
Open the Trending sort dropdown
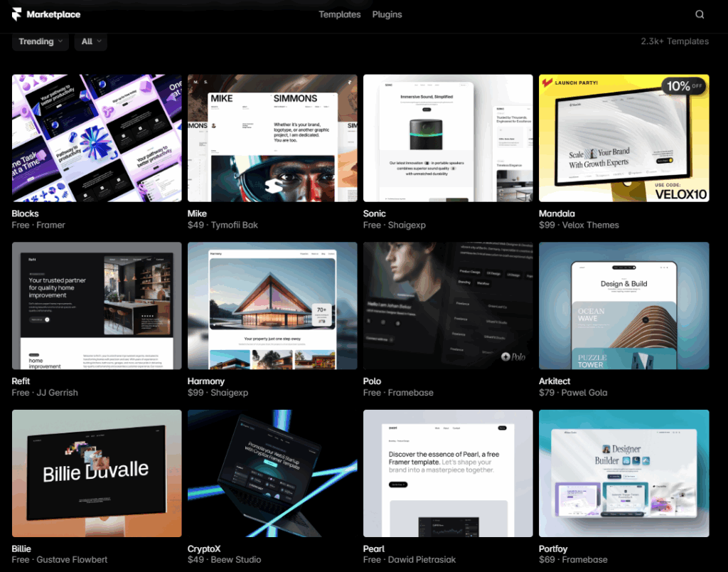[x=40, y=42]
